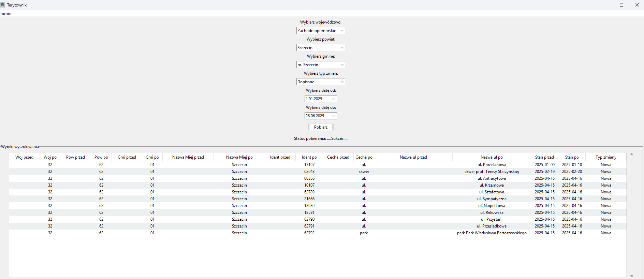Click the Typ zmiany column header

pos(606,157)
